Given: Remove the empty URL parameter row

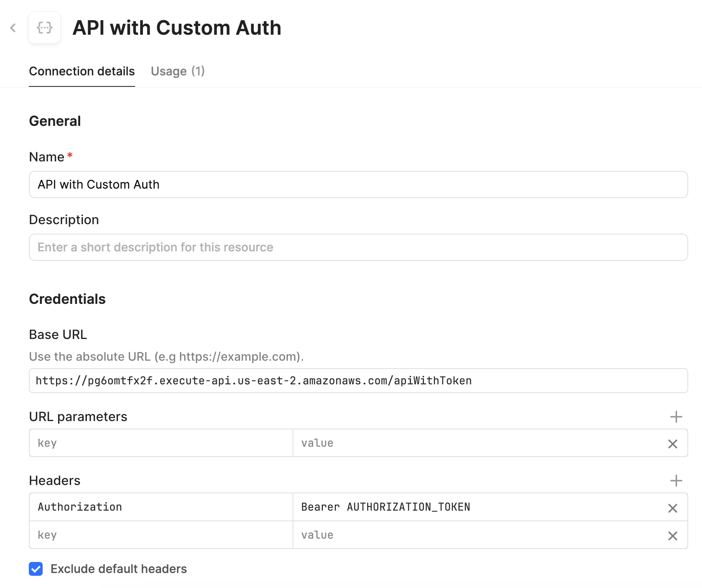Looking at the screenshot, I should 673,444.
